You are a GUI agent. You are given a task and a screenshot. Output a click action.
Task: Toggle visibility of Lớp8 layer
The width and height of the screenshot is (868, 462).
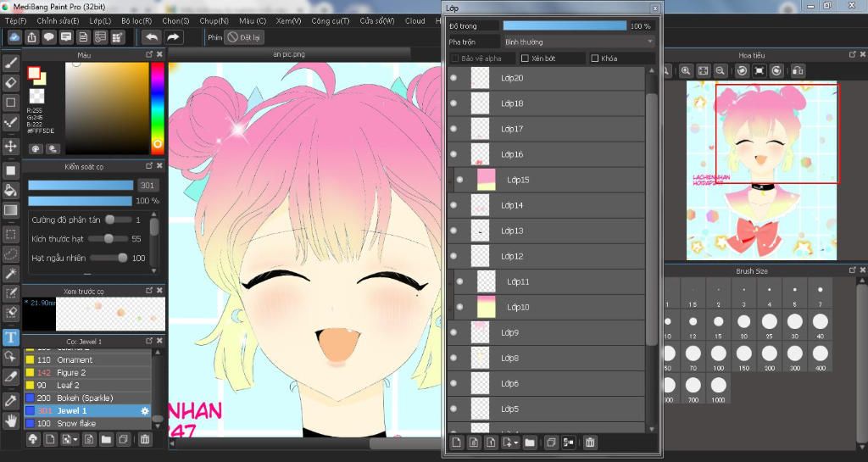pyautogui.click(x=454, y=358)
